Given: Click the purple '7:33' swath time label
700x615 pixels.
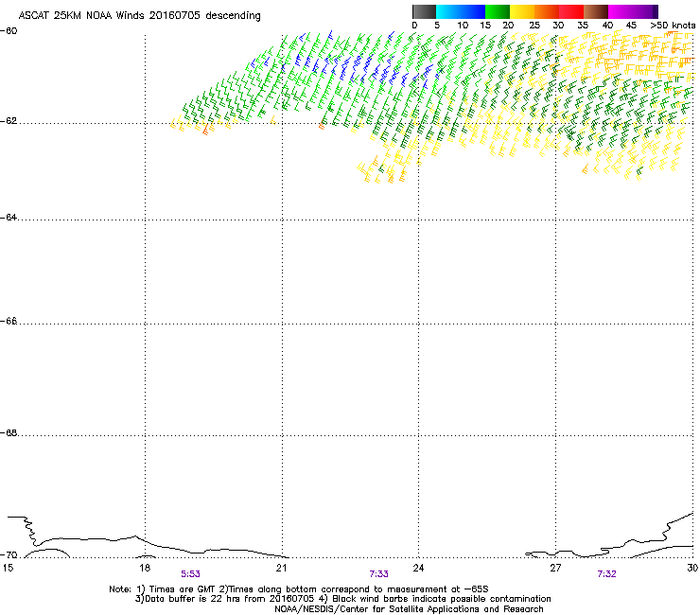Looking at the screenshot, I should pos(378,574).
